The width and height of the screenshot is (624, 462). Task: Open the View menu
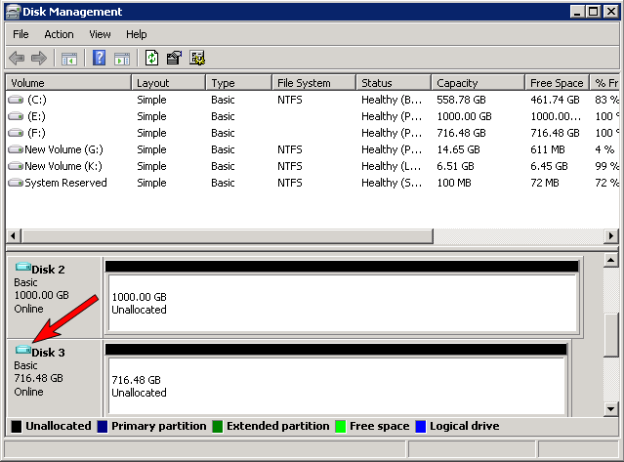coord(102,34)
